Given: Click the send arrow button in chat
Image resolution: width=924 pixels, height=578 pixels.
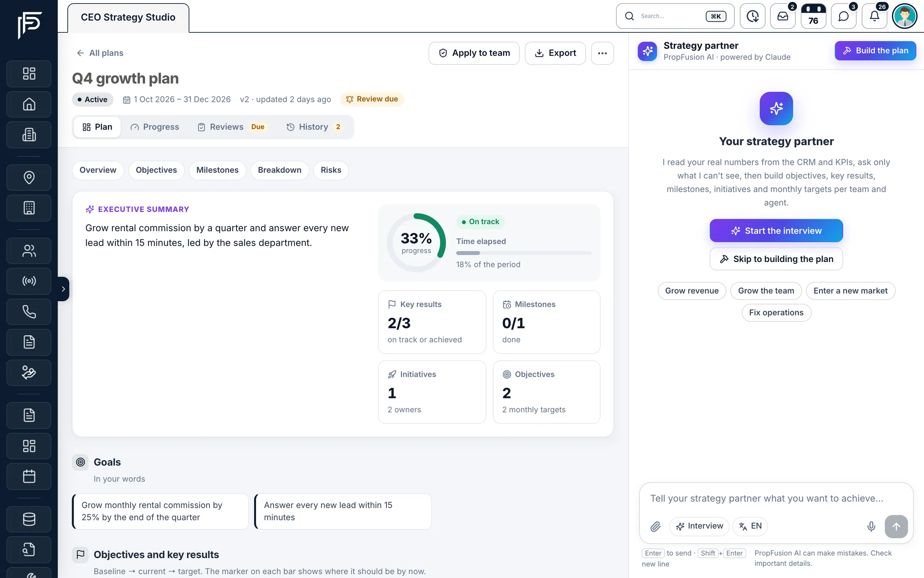Looking at the screenshot, I should 896,526.
